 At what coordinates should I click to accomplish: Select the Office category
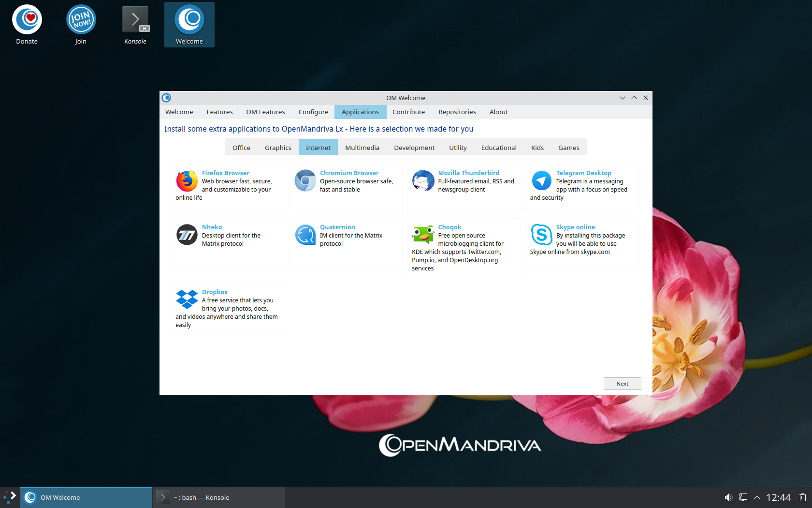click(x=241, y=148)
